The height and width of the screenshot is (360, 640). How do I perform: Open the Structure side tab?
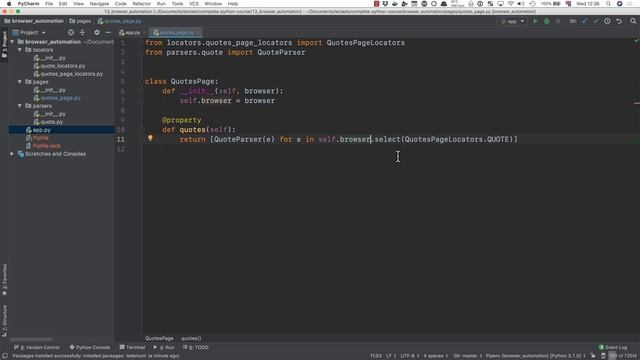pos(4,320)
